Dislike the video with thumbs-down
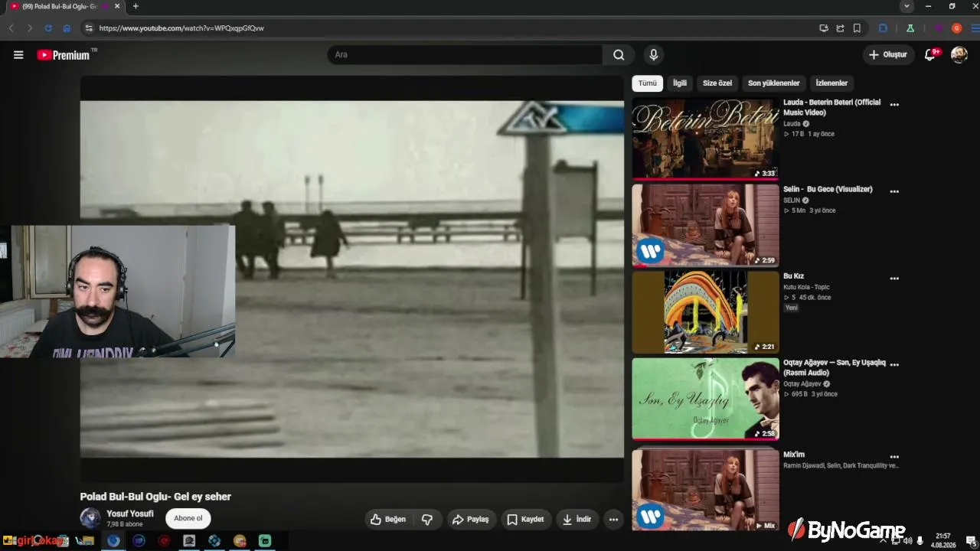The width and height of the screenshot is (980, 551). [x=427, y=520]
